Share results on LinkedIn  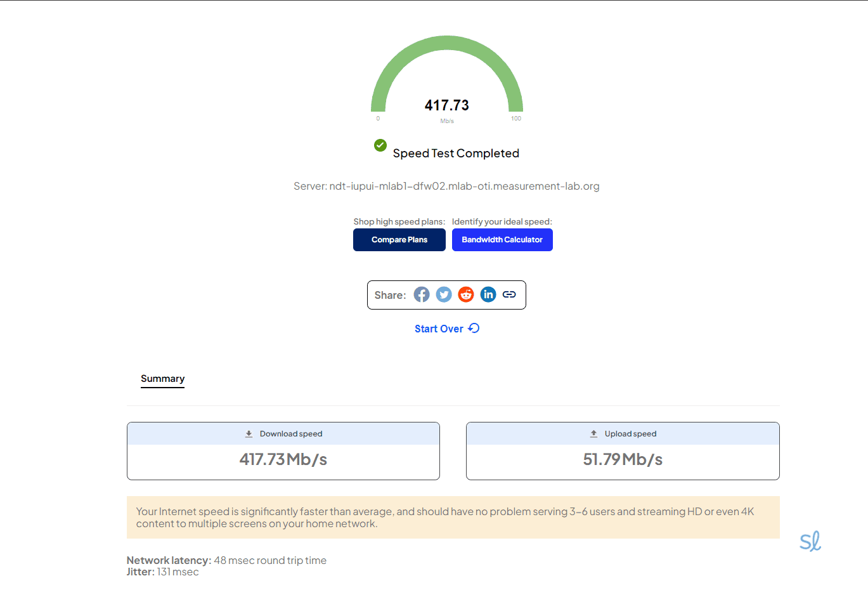(488, 294)
